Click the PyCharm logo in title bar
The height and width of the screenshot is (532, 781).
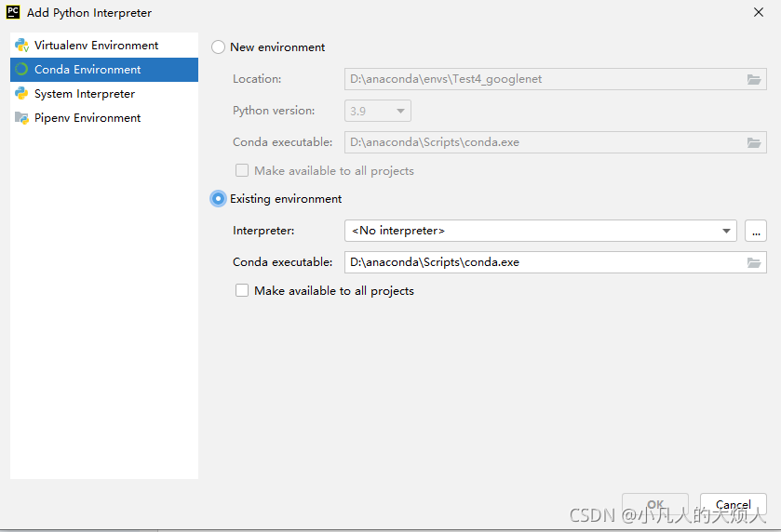click(x=13, y=12)
